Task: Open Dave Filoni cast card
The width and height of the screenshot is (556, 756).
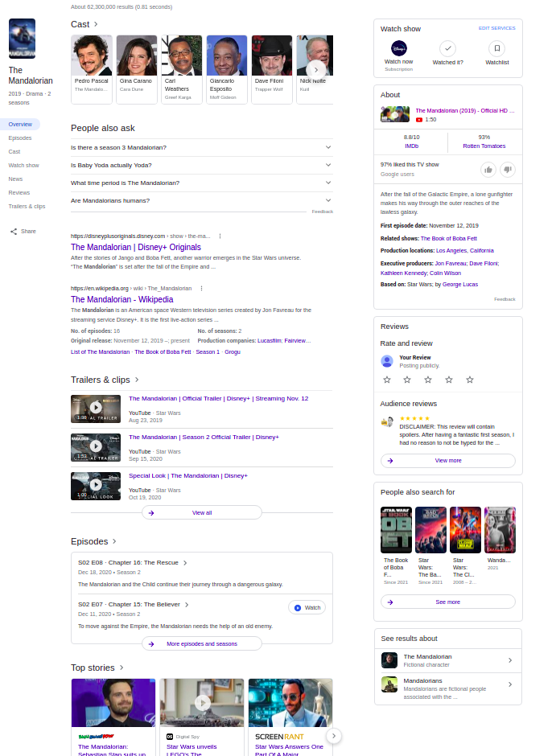Action: 272,69
